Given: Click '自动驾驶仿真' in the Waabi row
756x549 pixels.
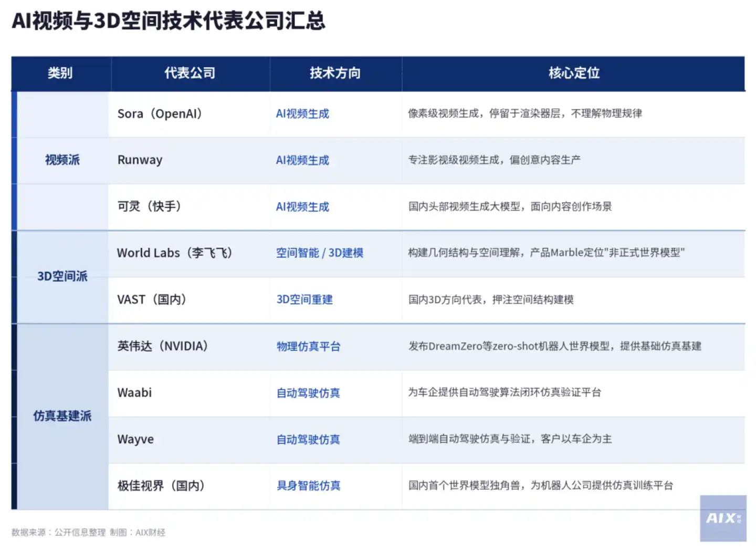Looking at the screenshot, I should pyautogui.click(x=309, y=393).
